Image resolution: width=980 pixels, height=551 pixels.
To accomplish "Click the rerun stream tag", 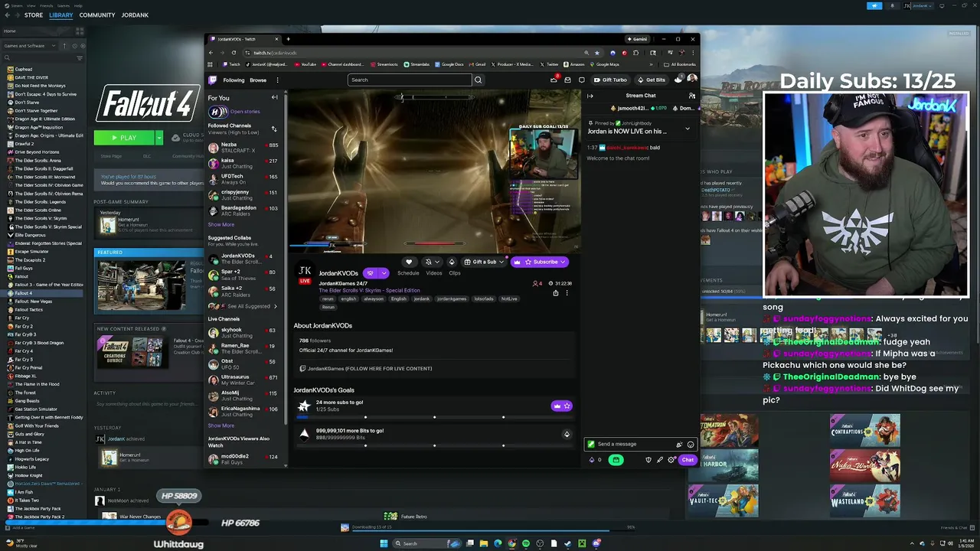I will [328, 299].
